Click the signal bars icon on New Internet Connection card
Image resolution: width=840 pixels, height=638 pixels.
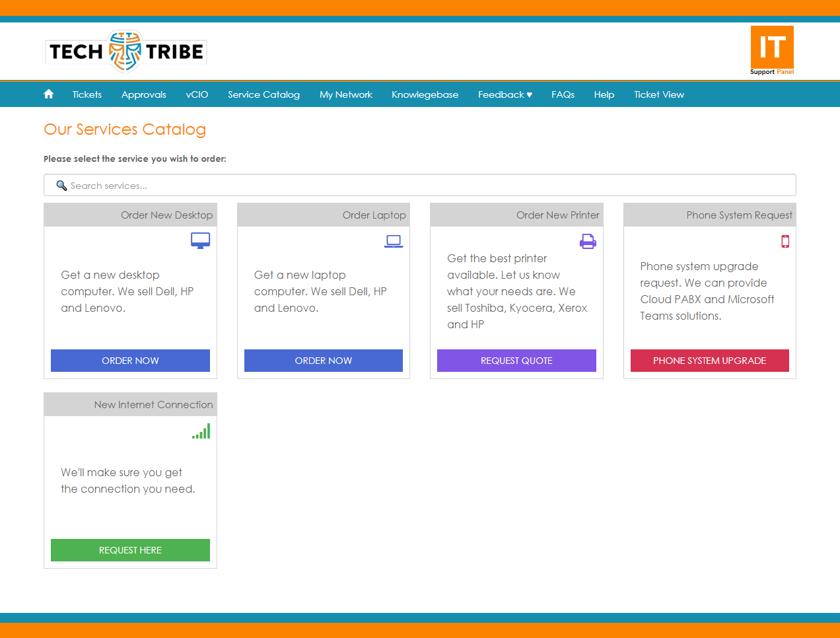pos(201,431)
